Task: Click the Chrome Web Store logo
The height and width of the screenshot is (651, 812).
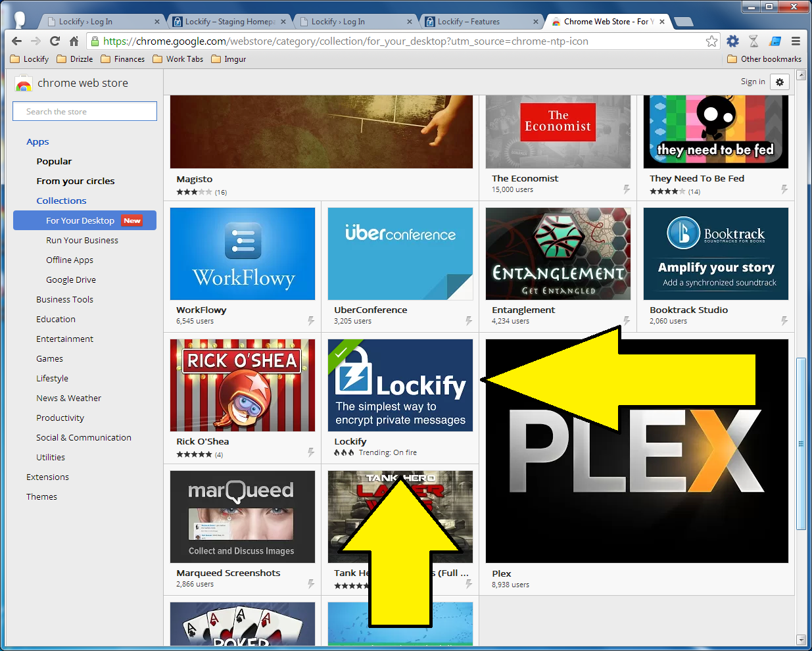Action: 24,84
